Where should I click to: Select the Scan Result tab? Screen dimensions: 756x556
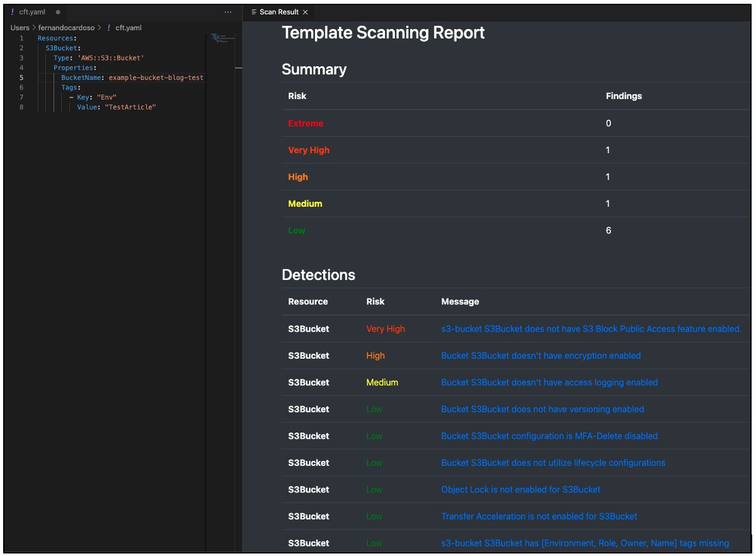278,12
